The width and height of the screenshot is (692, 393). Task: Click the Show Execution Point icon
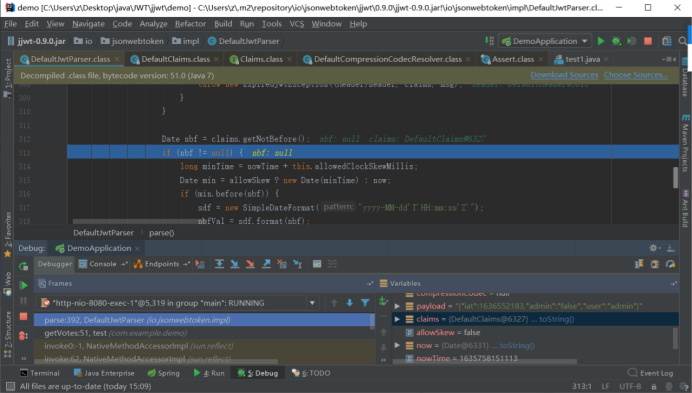200,264
